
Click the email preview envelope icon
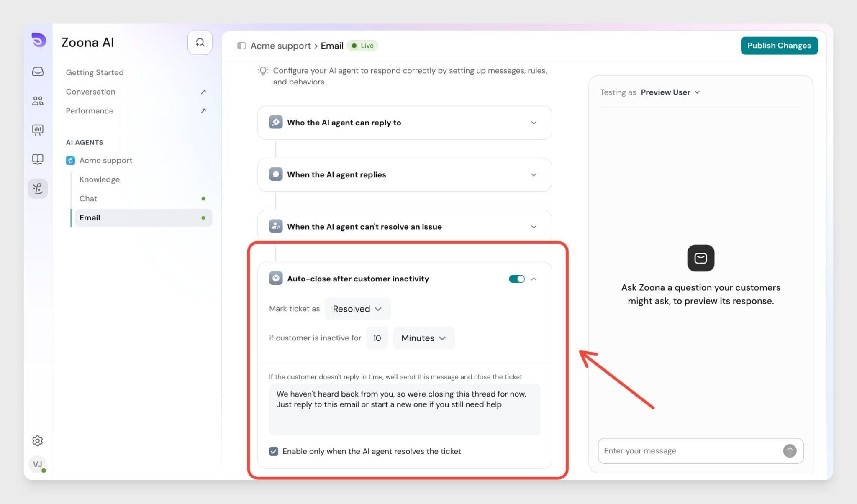coord(700,258)
